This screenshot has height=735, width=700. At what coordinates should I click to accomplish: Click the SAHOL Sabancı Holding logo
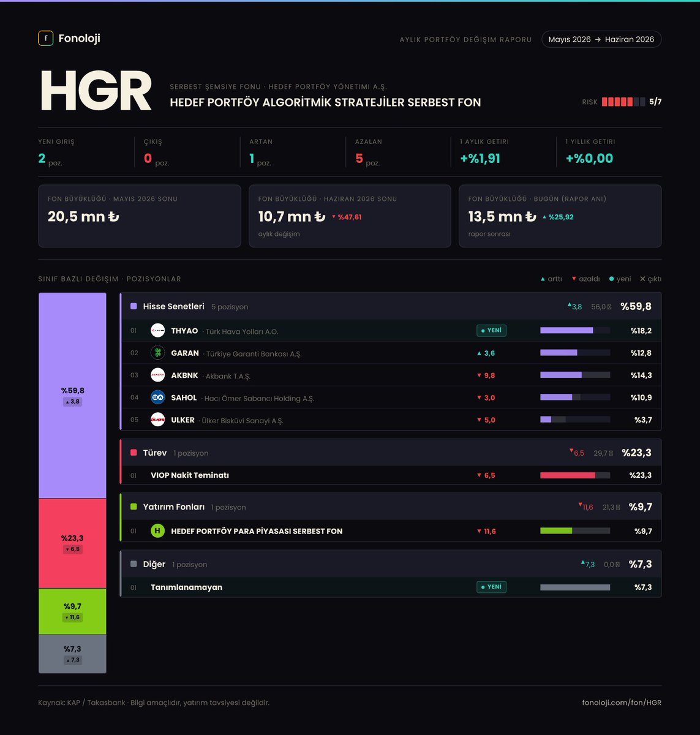tap(158, 398)
